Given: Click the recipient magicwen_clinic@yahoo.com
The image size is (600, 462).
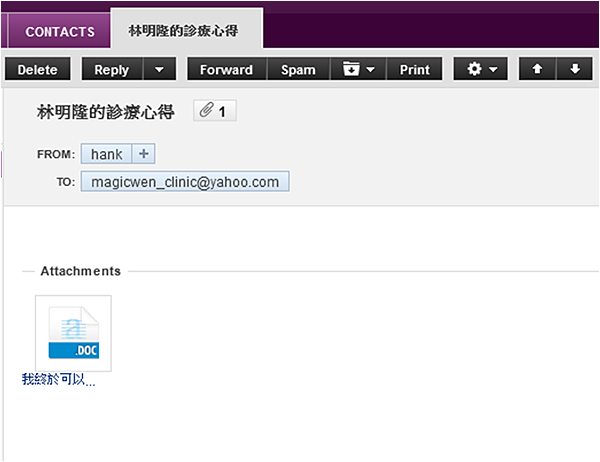Looking at the screenshot, I should tap(185, 181).
